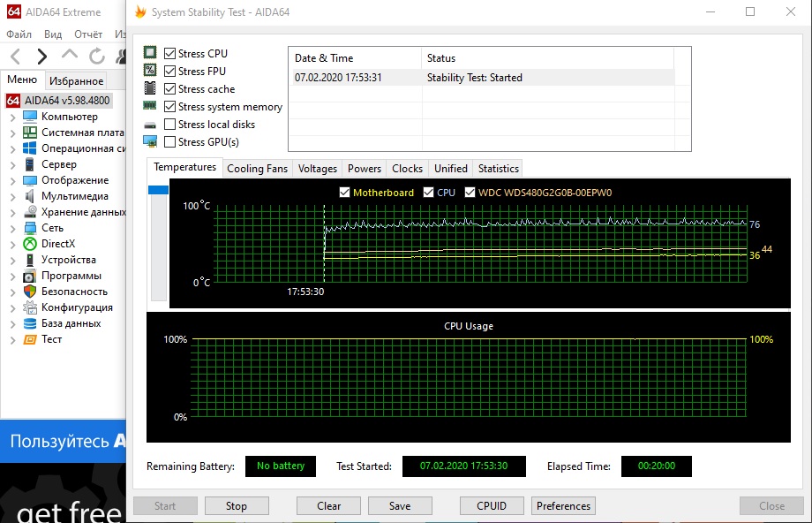
Task: Click the Тест benchmark icon
Action: pyautogui.click(x=30, y=339)
